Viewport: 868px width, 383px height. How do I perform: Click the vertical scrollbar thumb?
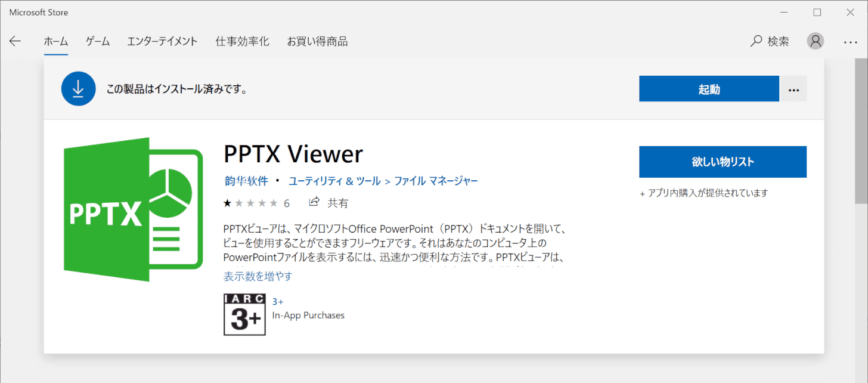pos(861,131)
